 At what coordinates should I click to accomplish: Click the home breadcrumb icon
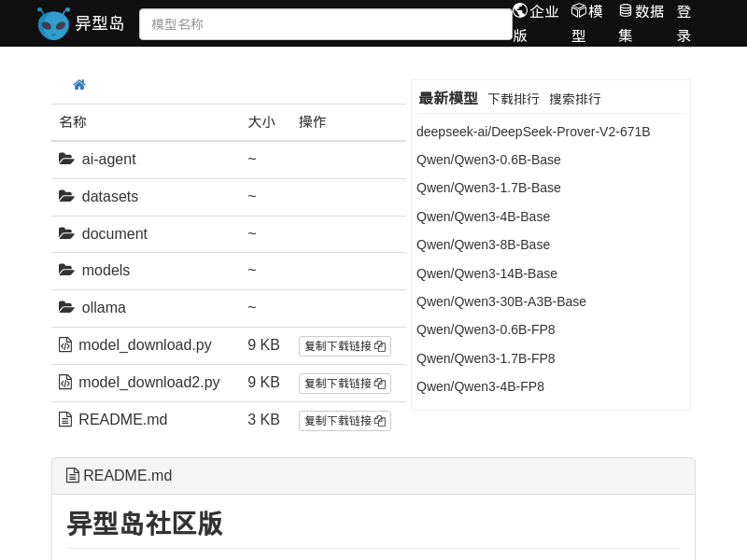(79, 85)
